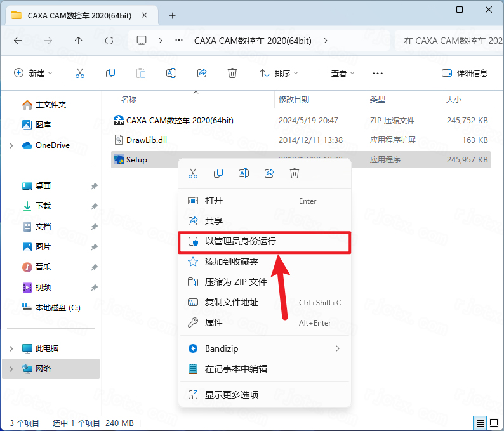Navigate up one folder with the up arrow

point(79,41)
